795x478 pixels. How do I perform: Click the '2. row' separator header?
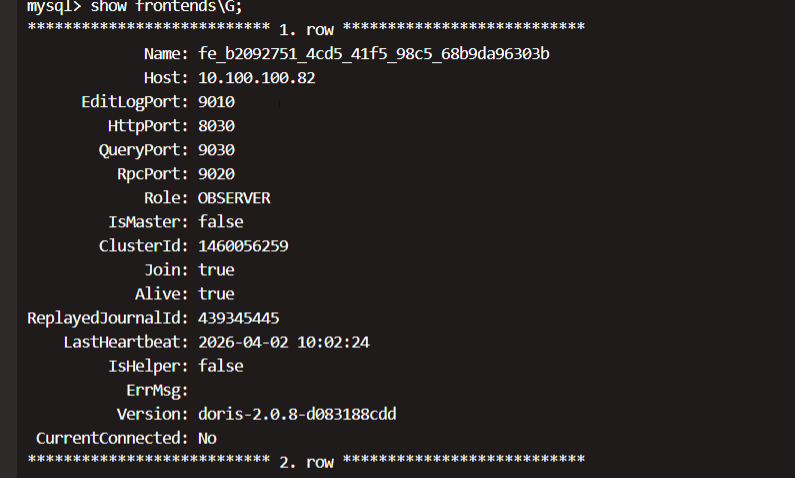(x=307, y=461)
